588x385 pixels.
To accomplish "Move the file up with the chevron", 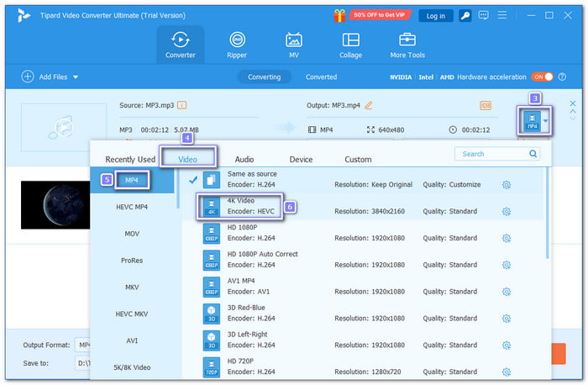I will (573, 111).
